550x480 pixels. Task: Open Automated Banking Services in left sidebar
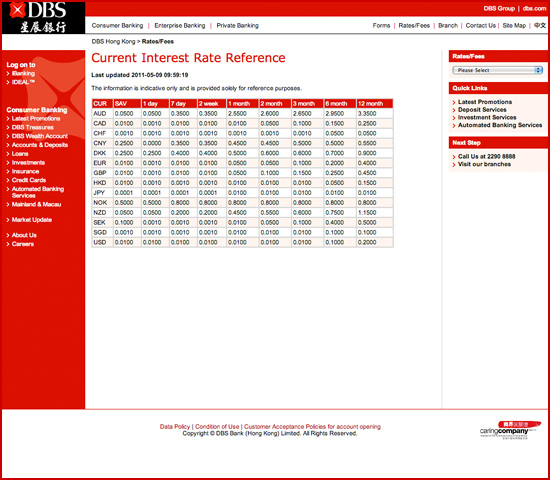click(38, 192)
